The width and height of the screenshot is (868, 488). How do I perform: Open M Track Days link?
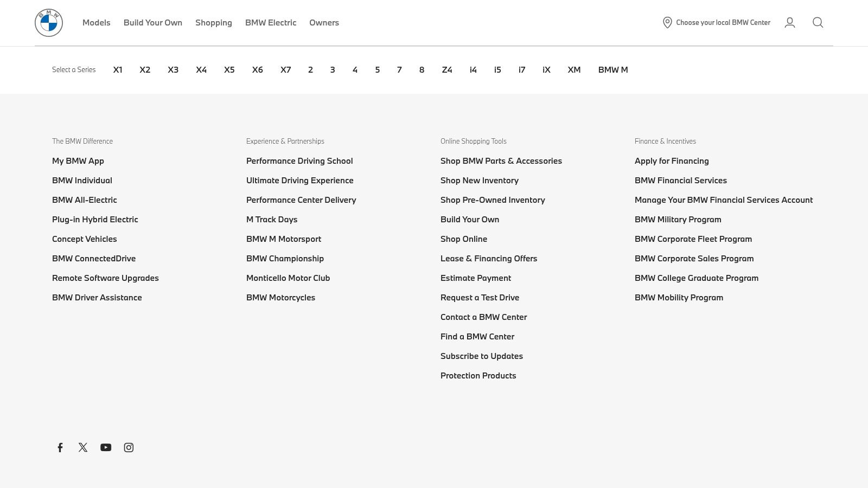coord(272,220)
